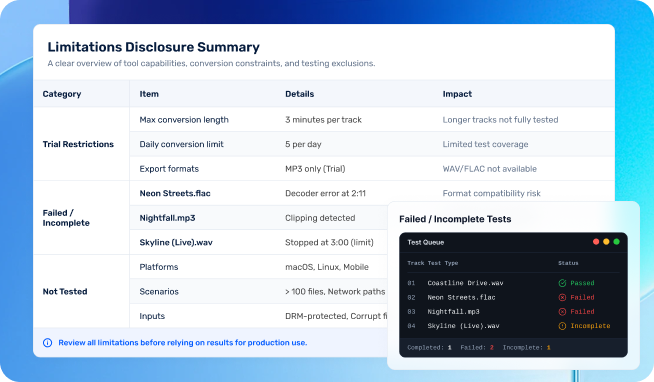Click the Failed icon for Neon Streets.flac

(x=562, y=297)
